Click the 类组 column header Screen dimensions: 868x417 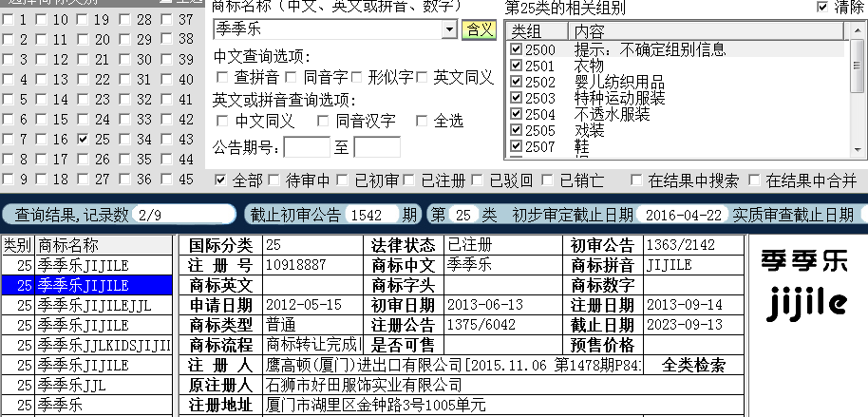pos(537,31)
